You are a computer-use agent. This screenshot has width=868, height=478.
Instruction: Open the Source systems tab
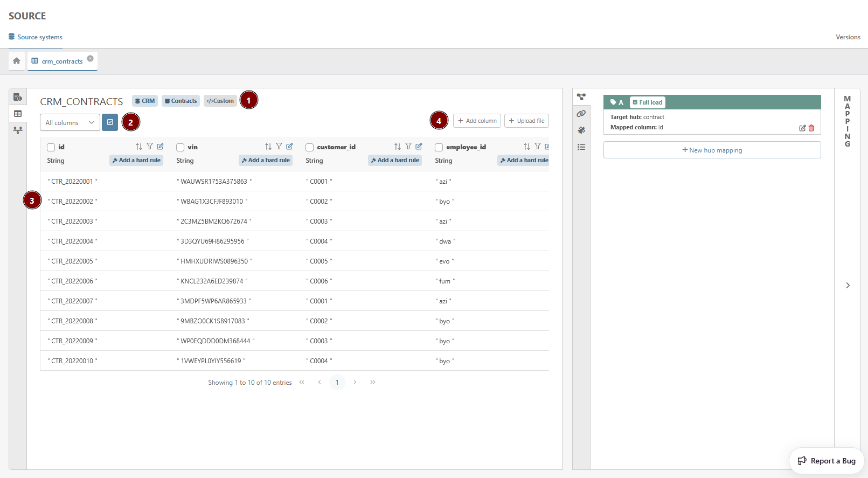click(36, 37)
